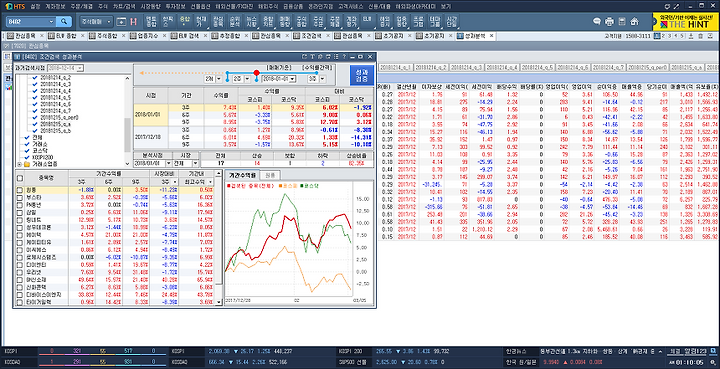
Task: Open the printer icon in top toolbar
Action: pyautogui.click(x=609, y=22)
